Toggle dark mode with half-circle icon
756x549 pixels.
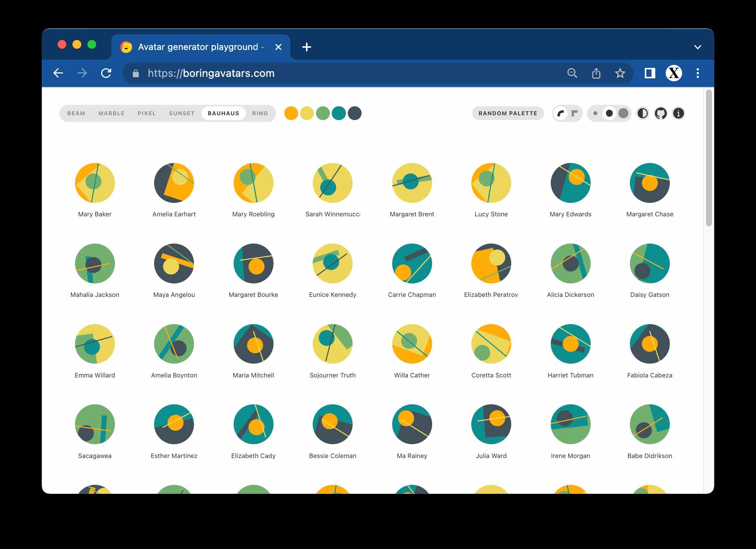point(643,113)
